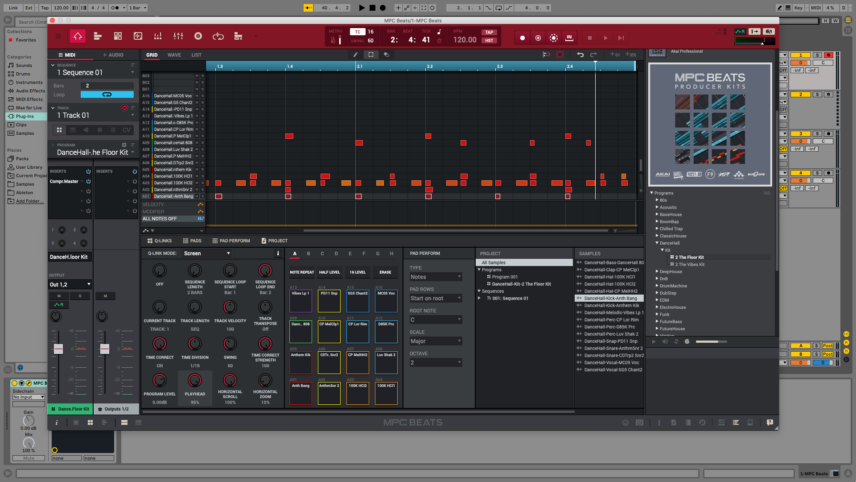Toggle track record-arm red dot
The width and height of the screenshot is (856, 482).
(124, 108)
